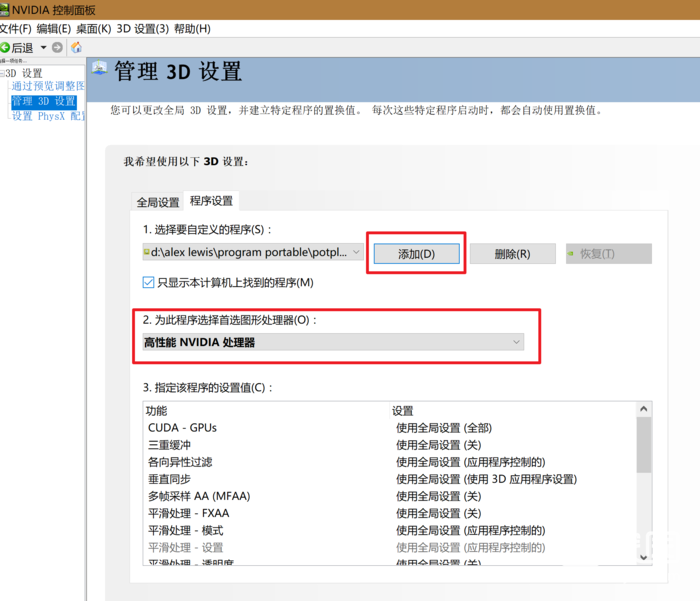
Task: Click 使用全局设置 (全部) value for CUDA
Action: pyautogui.click(x=444, y=428)
